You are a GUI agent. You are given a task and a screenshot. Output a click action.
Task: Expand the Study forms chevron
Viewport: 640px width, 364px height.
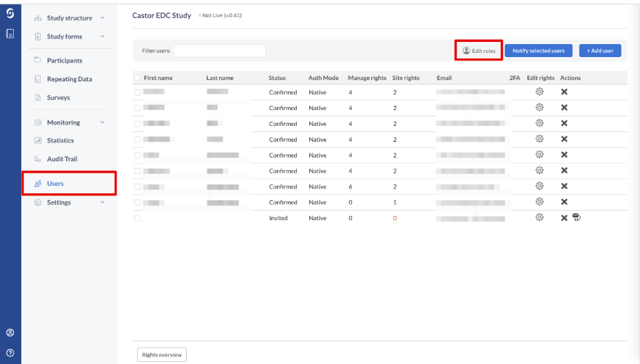(x=103, y=36)
